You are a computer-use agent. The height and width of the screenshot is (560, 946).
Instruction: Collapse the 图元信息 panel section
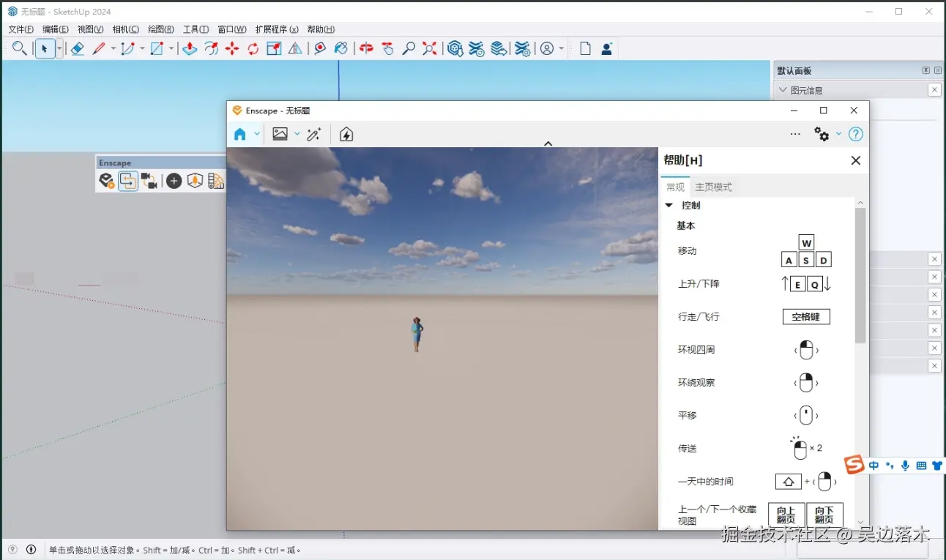783,90
